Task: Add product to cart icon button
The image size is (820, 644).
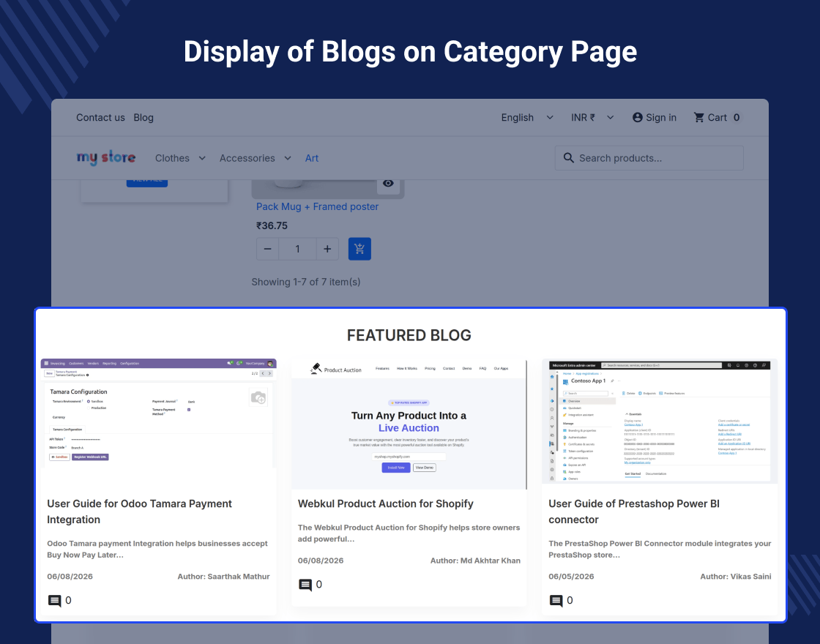Action: click(x=359, y=249)
